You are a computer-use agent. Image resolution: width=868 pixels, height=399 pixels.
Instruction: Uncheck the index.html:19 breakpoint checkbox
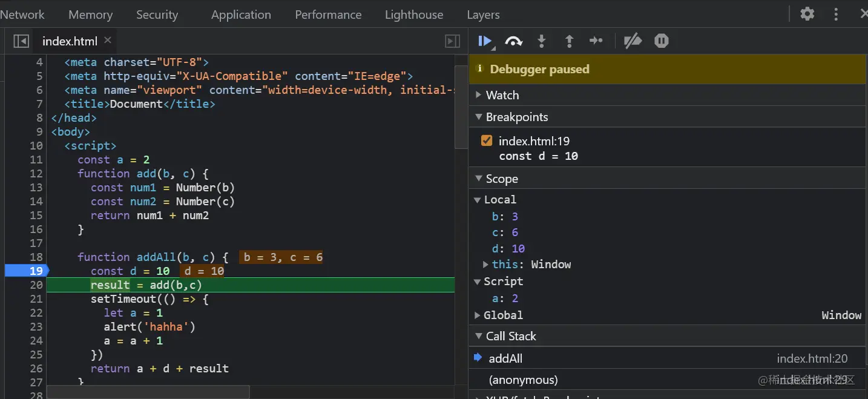[x=487, y=141]
